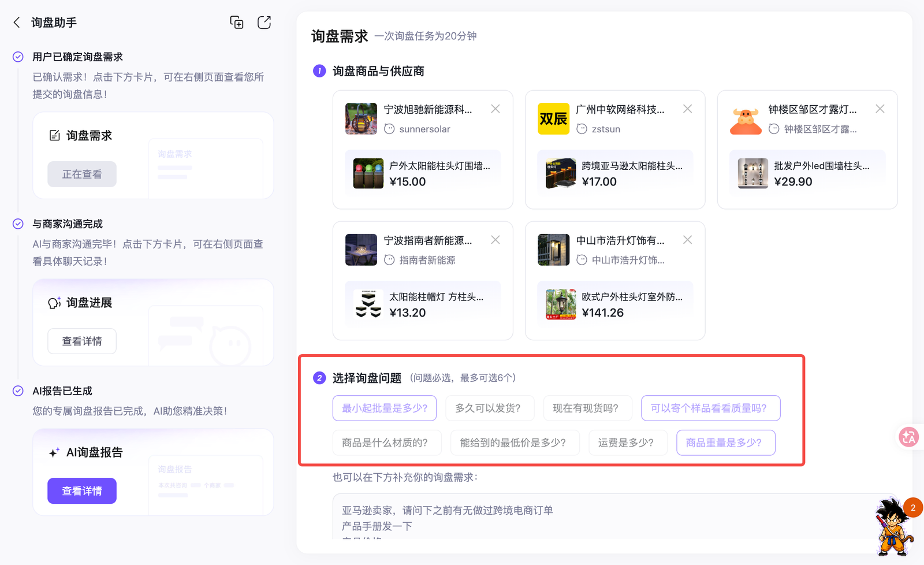Screen dimensions: 924x565
Task: Open AI询盘报告 with the purple 查看详情 button
Action: 82,491
